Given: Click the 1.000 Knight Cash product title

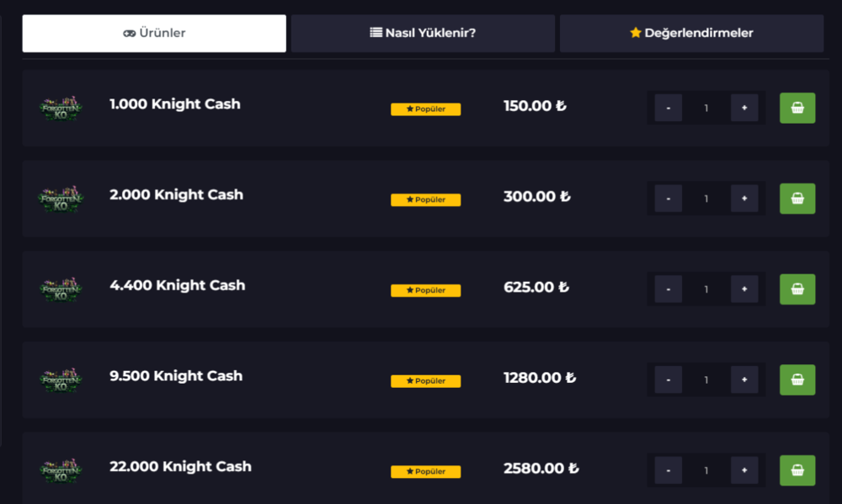Looking at the screenshot, I should coord(175,104).
